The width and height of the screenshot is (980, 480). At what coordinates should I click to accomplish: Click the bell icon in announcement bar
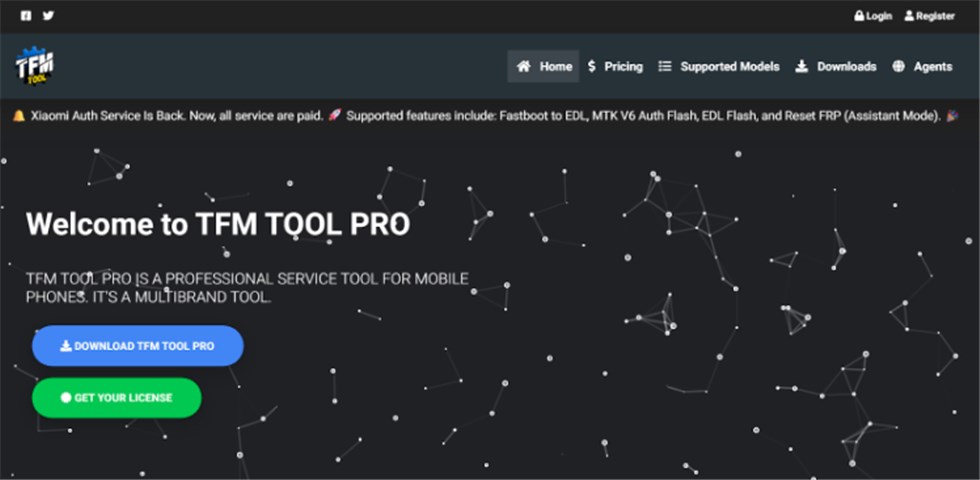[x=19, y=116]
